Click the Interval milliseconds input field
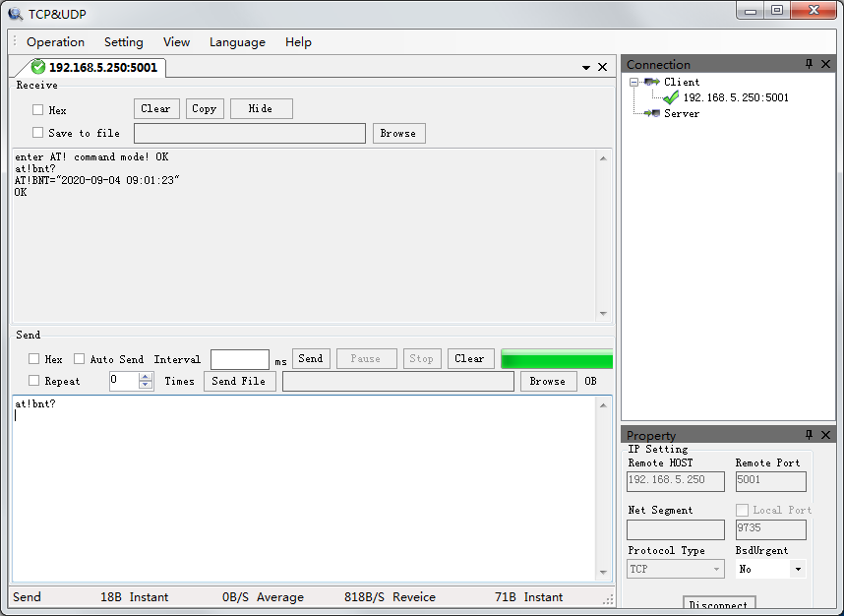 click(x=239, y=359)
